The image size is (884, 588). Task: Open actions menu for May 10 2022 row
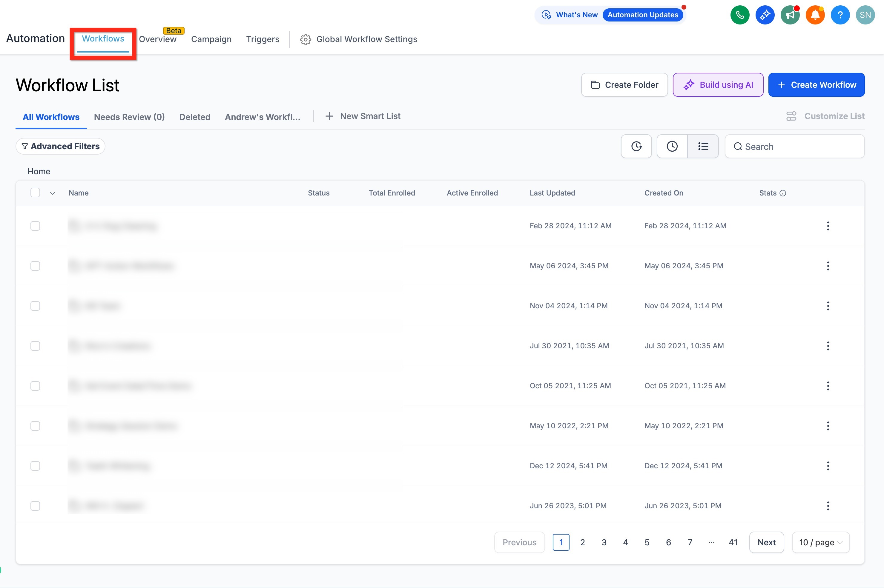tap(828, 426)
